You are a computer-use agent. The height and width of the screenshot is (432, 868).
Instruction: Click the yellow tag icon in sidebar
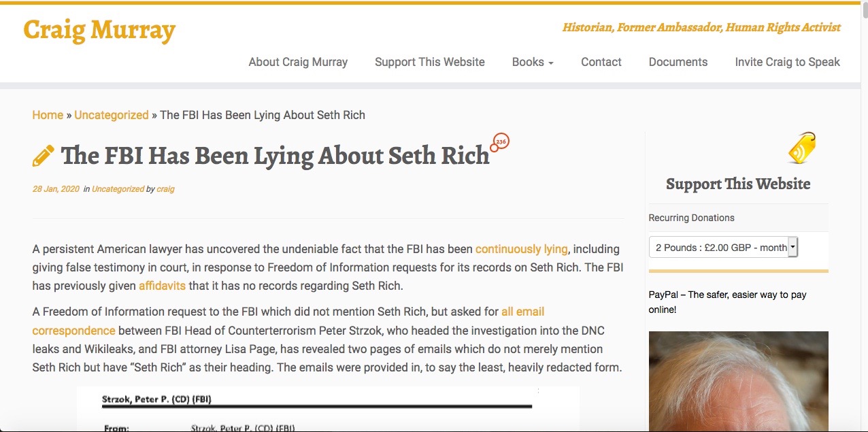click(x=801, y=149)
